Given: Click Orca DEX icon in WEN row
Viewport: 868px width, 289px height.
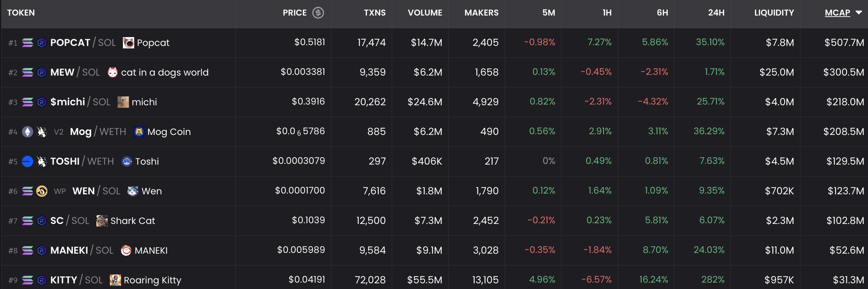Looking at the screenshot, I should point(42,191).
